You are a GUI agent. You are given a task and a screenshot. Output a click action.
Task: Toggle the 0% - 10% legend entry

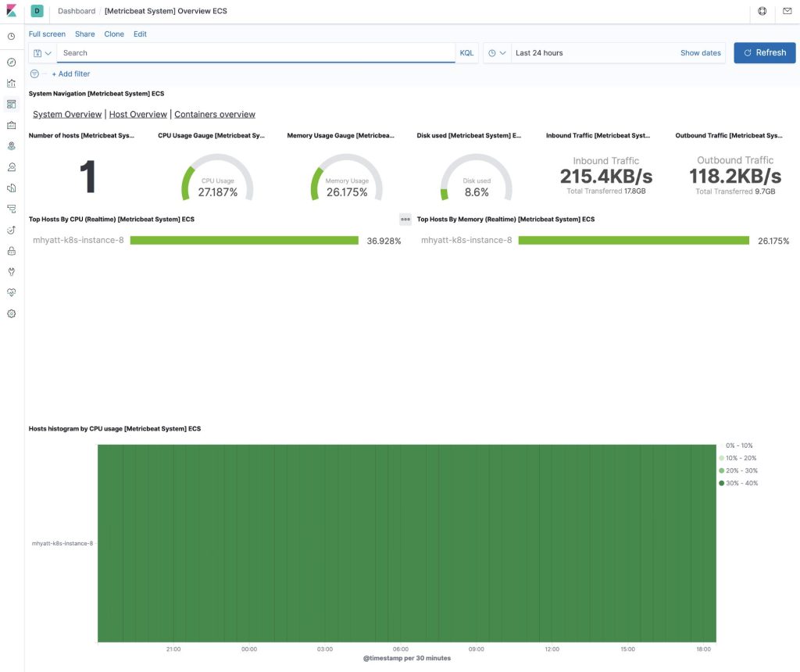[x=739, y=445]
